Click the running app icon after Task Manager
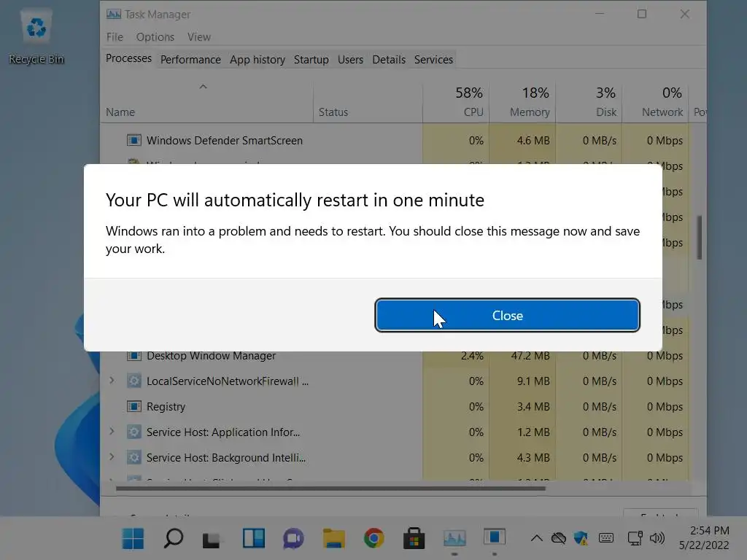 (x=495, y=537)
